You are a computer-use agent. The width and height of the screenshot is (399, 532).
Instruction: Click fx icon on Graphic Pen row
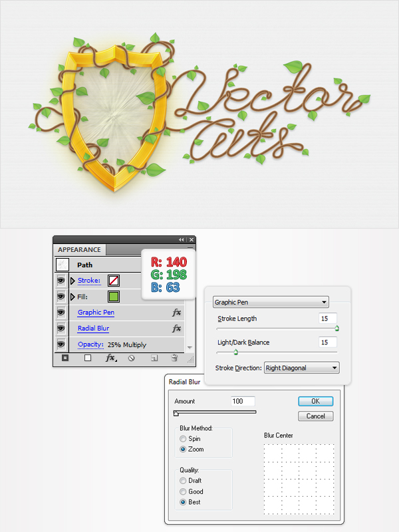tap(176, 313)
